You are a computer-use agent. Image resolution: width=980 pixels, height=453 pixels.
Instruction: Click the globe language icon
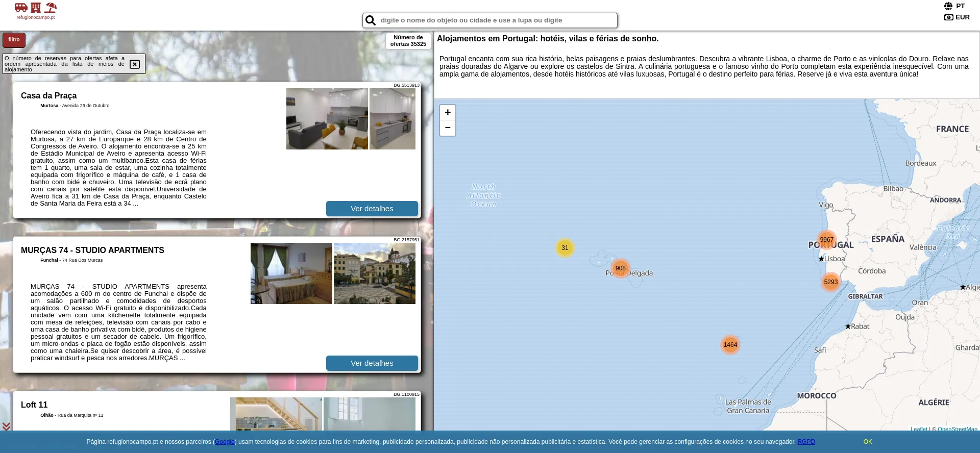pos(948,6)
